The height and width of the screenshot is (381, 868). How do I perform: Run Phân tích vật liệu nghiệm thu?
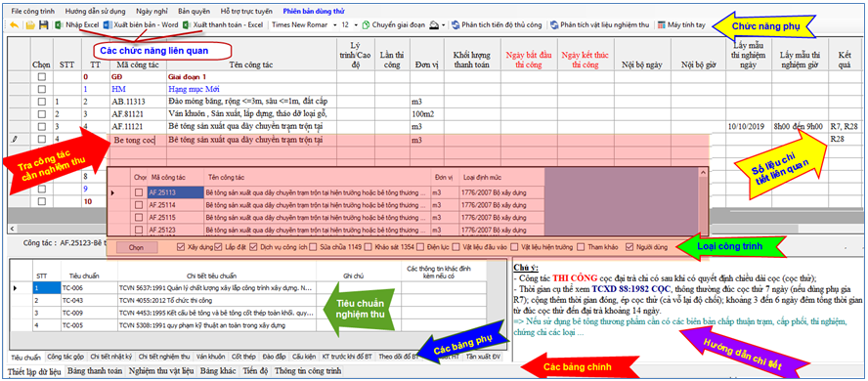click(599, 24)
